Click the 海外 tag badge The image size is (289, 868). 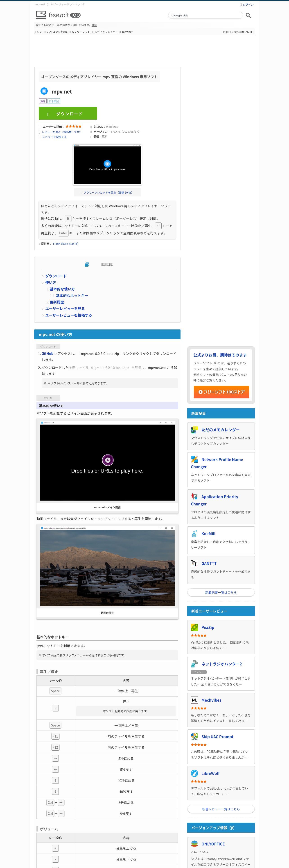(43, 101)
